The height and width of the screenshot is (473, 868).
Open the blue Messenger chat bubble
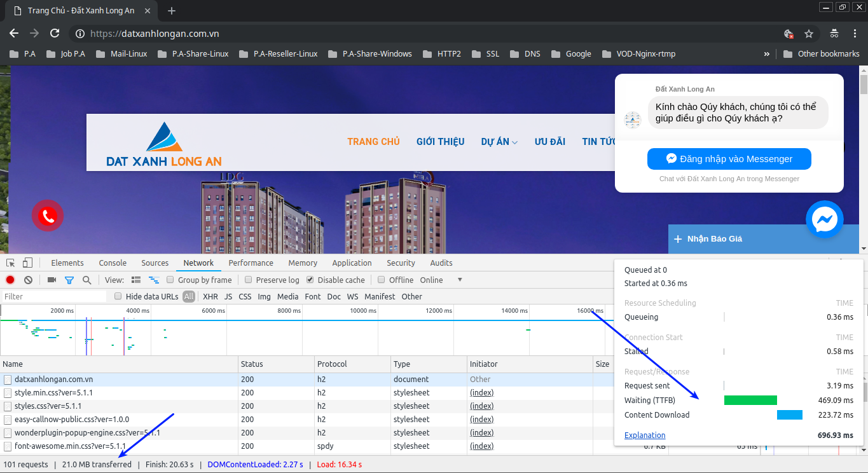click(x=825, y=220)
